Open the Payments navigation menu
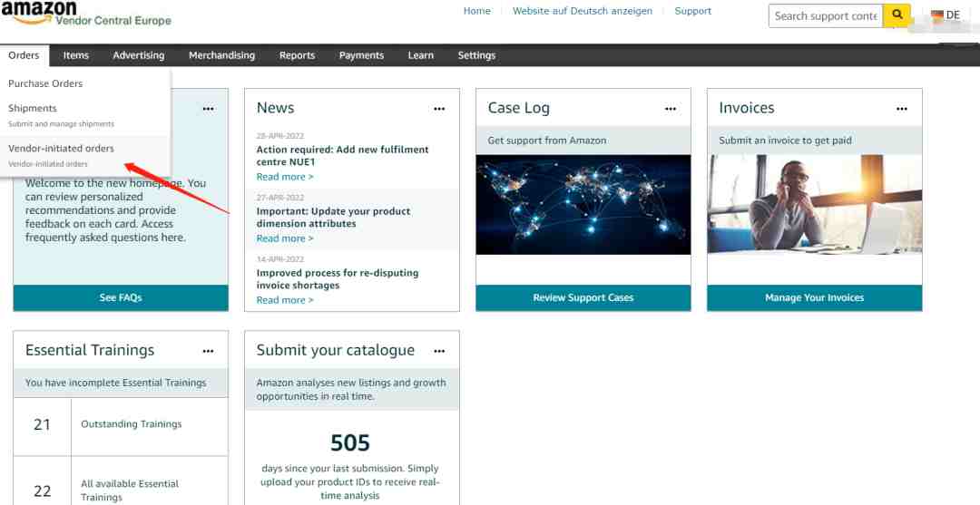Image resolution: width=980 pixels, height=505 pixels. (x=361, y=55)
